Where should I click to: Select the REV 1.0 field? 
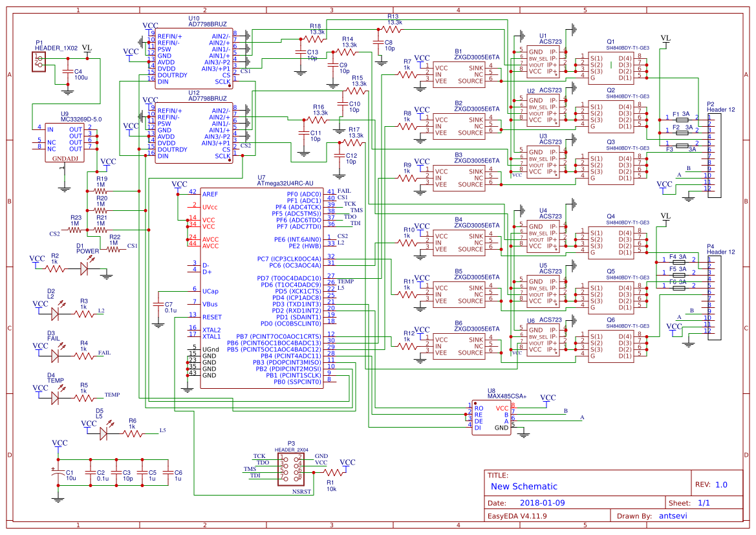pyautogui.click(x=711, y=485)
